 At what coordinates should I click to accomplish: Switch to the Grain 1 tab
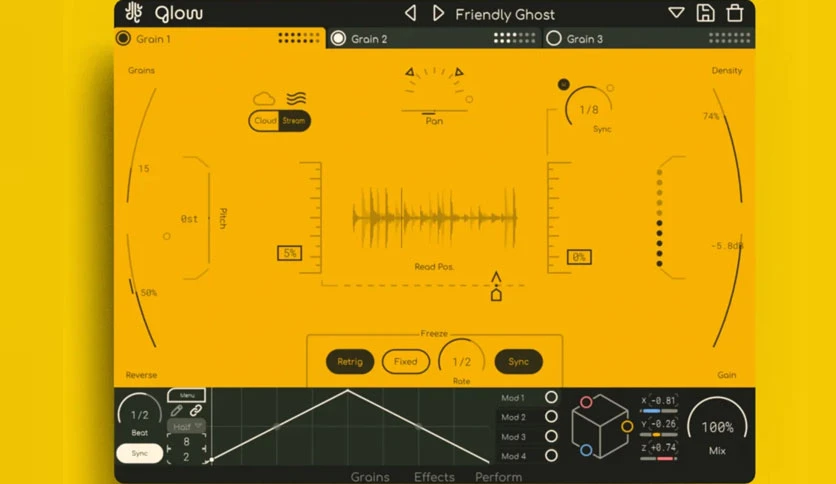(219, 38)
